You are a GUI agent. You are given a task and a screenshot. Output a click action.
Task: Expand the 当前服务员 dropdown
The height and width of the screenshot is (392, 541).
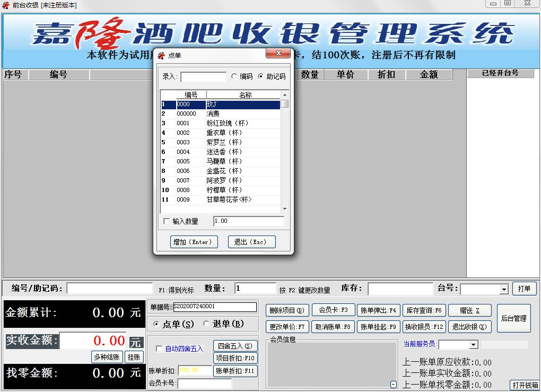(x=473, y=345)
